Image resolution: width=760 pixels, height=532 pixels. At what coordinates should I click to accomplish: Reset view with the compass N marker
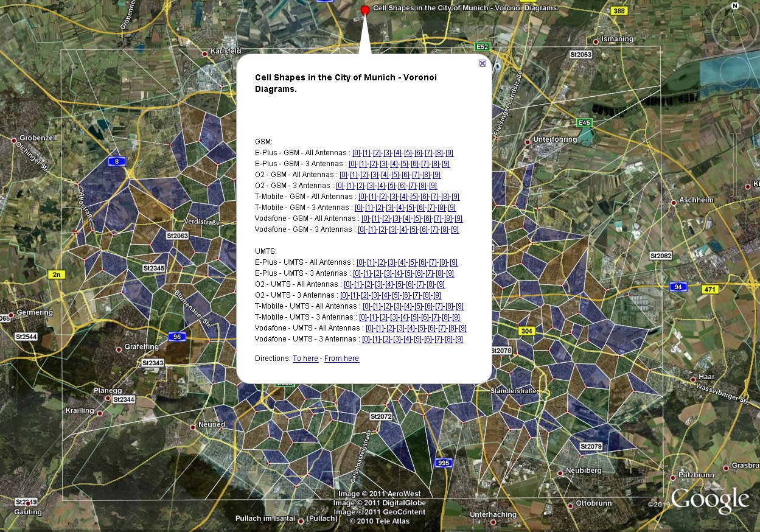pyautogui.click(x=735, y=6)
